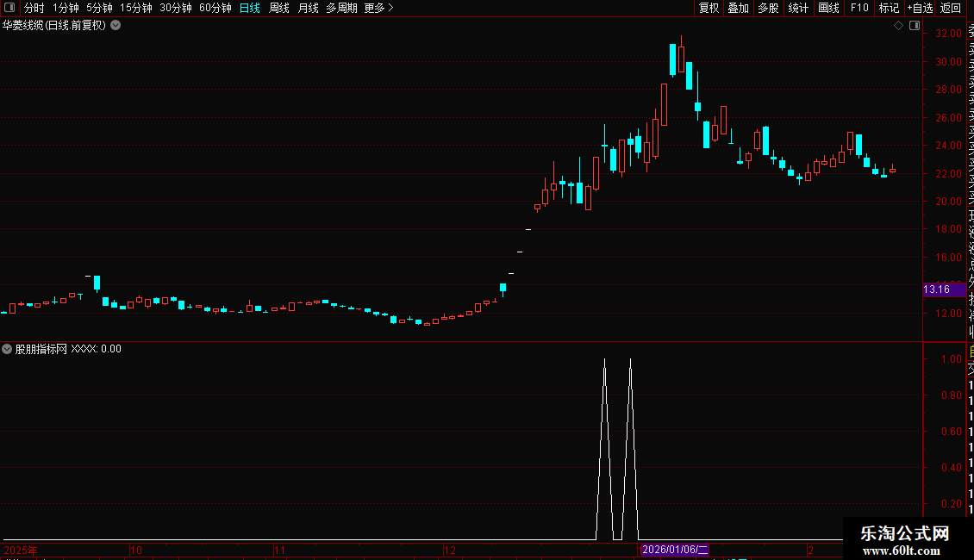
Task: Switch to 日线 daily chart
Action: pyautogui.click(x=250, y=8)
